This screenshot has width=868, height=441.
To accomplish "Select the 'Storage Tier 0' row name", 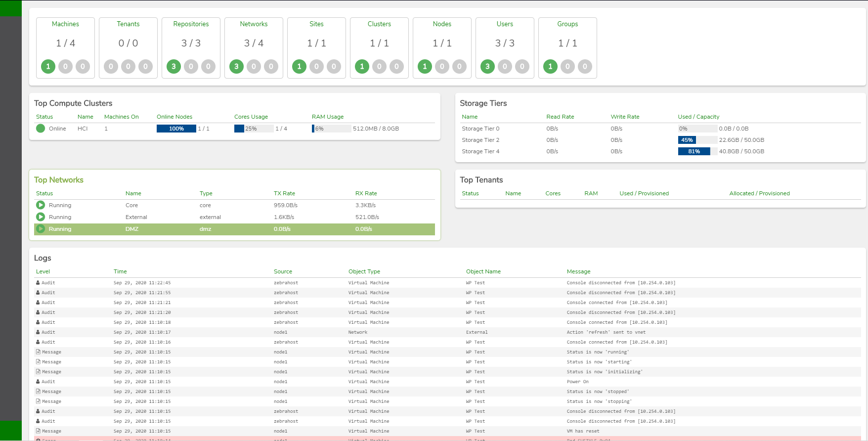I will tap(480, 129).
